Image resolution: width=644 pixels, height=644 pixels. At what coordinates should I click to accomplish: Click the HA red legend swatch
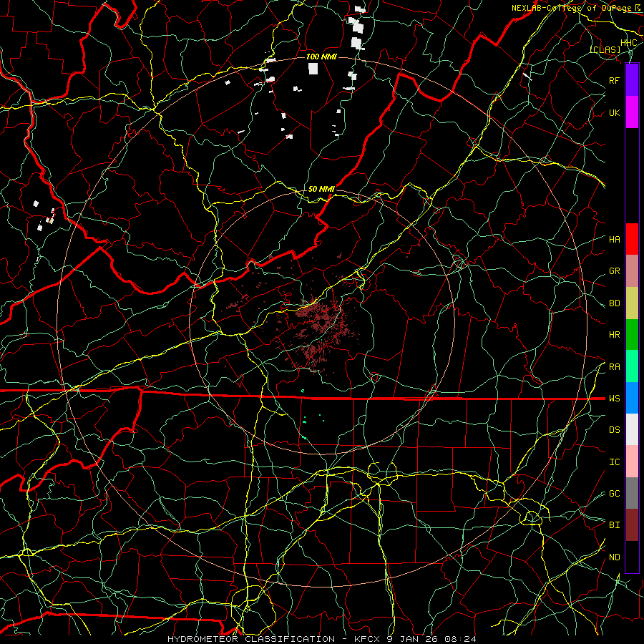point(632,239)
